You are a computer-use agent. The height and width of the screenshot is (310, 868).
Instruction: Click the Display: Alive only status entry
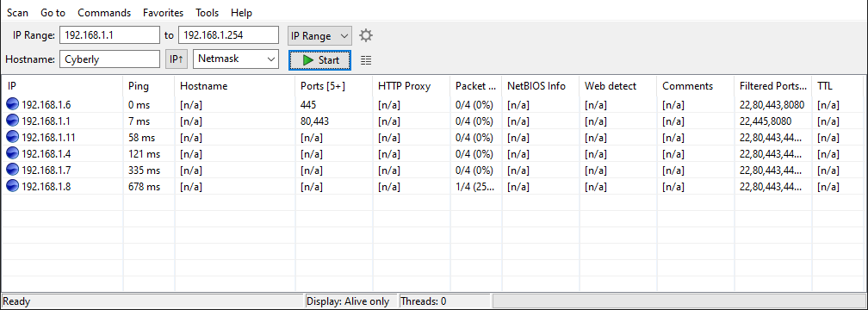348,301
